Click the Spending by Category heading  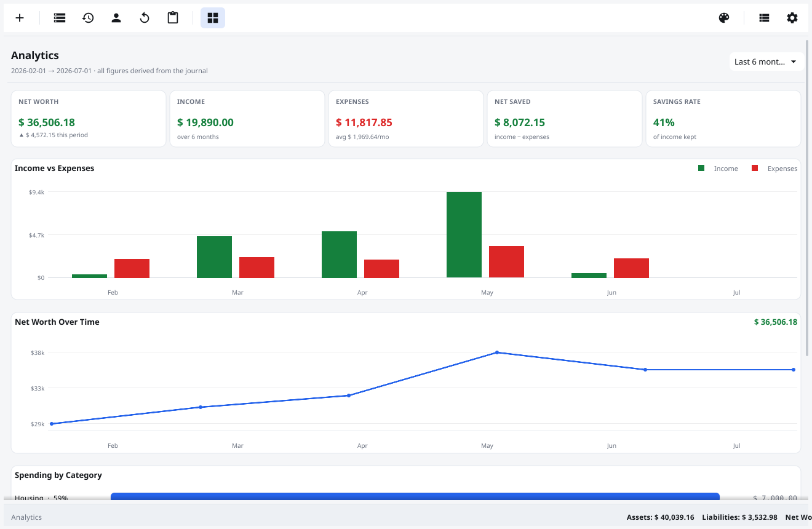[58, 475]
